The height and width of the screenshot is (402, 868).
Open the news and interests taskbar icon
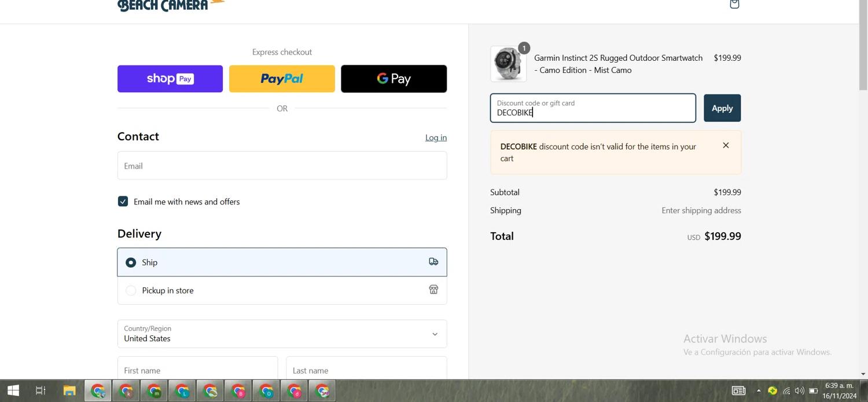pos(738,391)
